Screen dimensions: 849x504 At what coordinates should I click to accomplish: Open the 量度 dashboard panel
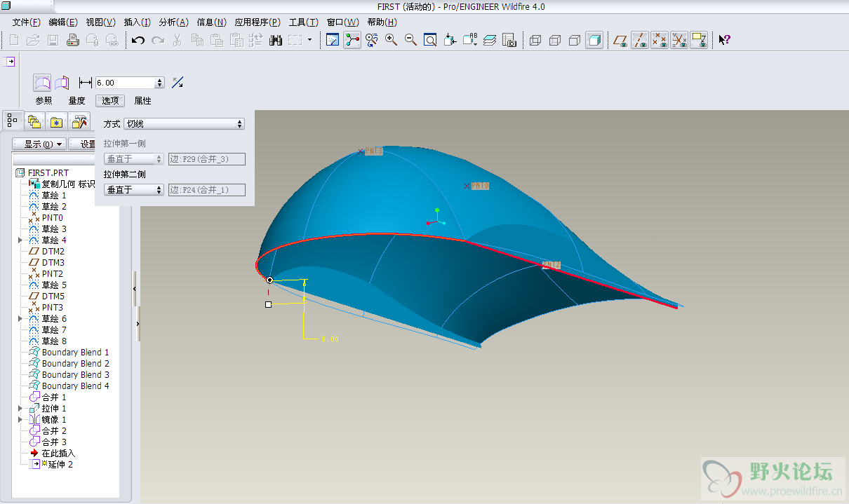(76, 101)
